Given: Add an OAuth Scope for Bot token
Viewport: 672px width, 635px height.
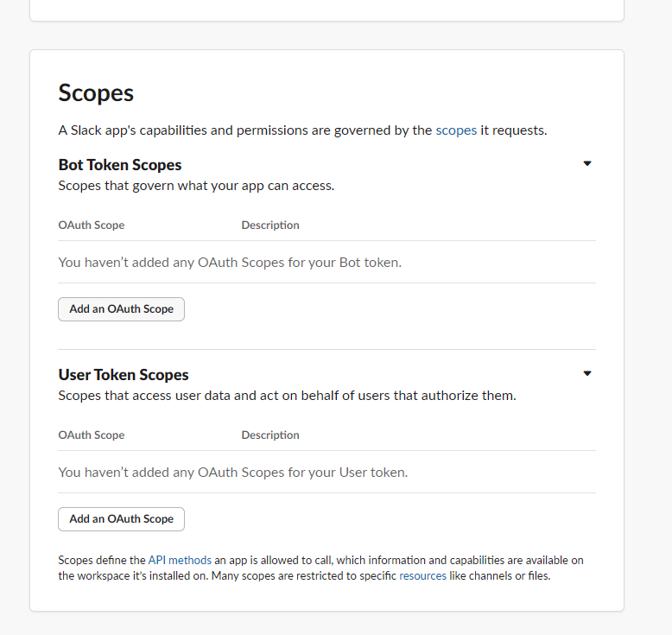Looking at the screenshot, I should 121,309.
